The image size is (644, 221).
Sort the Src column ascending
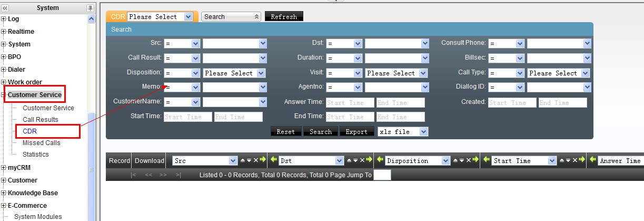(243, 160)
